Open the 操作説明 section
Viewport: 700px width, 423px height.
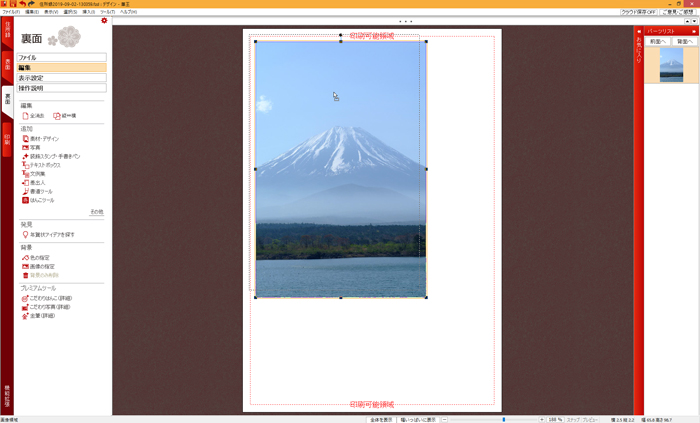(x=61, y=88)
